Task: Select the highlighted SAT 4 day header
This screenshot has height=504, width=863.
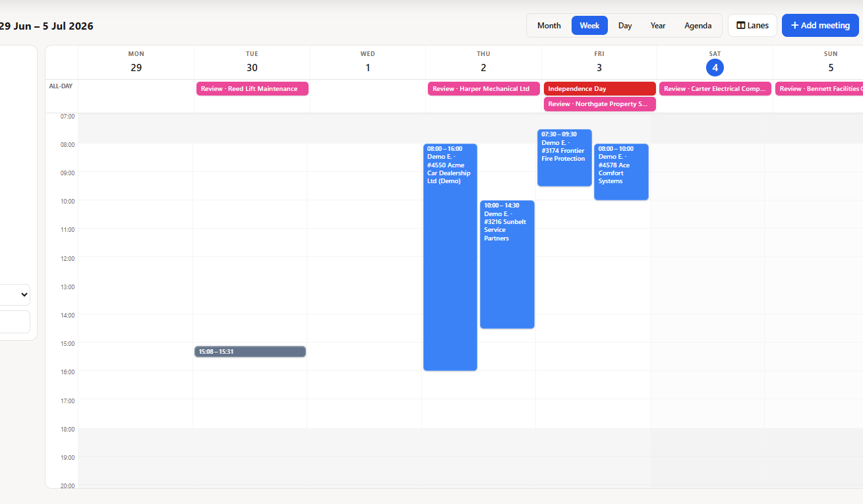Action: 715,62
